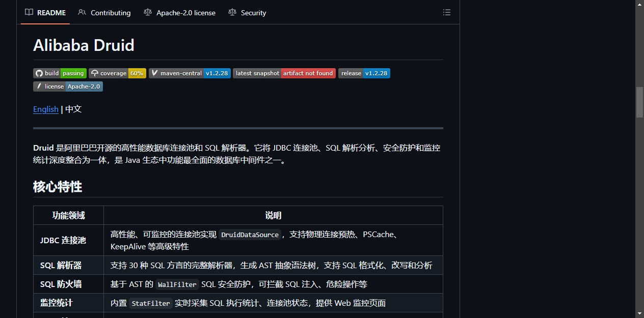The height and width of the screenshot is (318, 644).
Task: Switch to the Security tab
Action: 247,13
